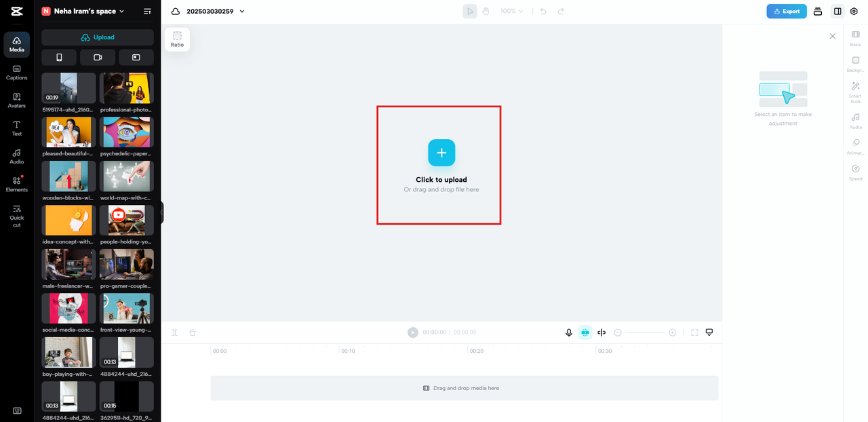
Task: Click the 'Click to upload' text
Action: pos(441,180)
